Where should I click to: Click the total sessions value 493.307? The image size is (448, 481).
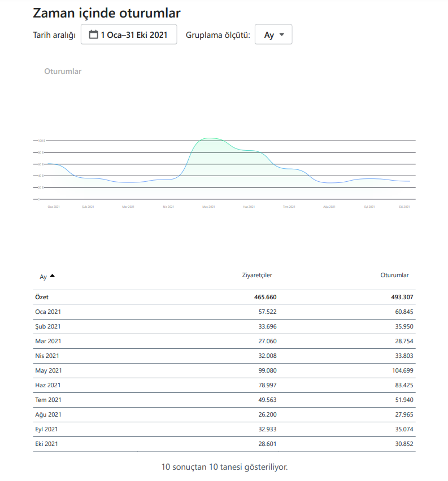(402, 297)
